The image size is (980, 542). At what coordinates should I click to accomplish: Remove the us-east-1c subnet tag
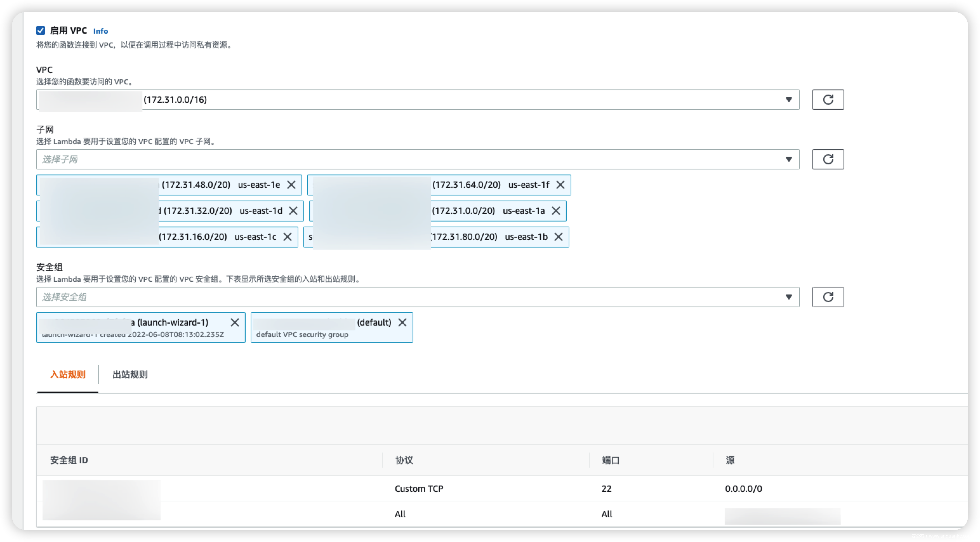[x=288, y=237]
